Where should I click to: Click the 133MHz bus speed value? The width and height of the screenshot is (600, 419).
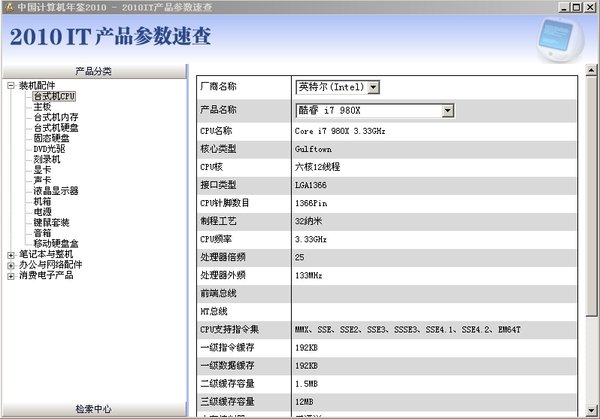tap(309, 276)
